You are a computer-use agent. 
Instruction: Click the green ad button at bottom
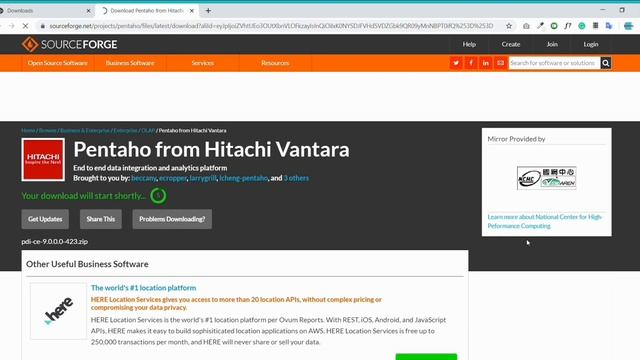(426, 357)
